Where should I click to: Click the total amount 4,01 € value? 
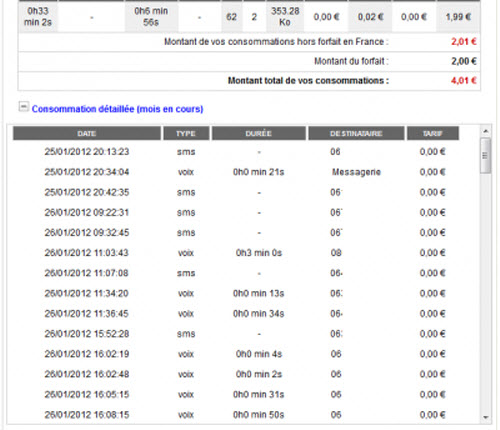[464, 81]
